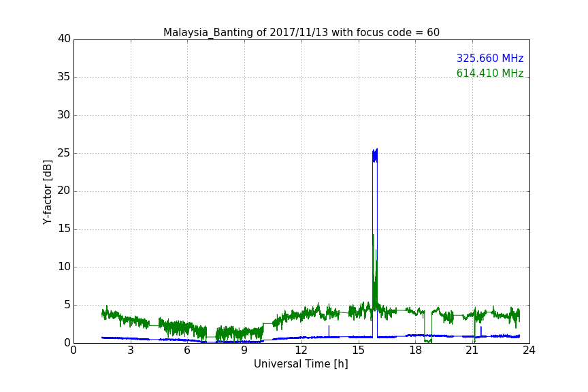588x392 pixels.
Task: Click the x-axis tick label '9'
Action: point(244,350)
